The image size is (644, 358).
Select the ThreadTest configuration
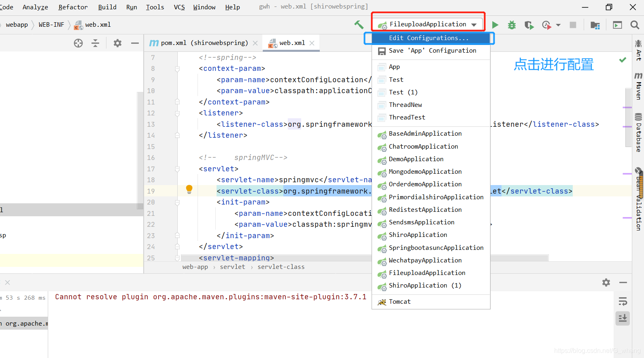point(431,117)
